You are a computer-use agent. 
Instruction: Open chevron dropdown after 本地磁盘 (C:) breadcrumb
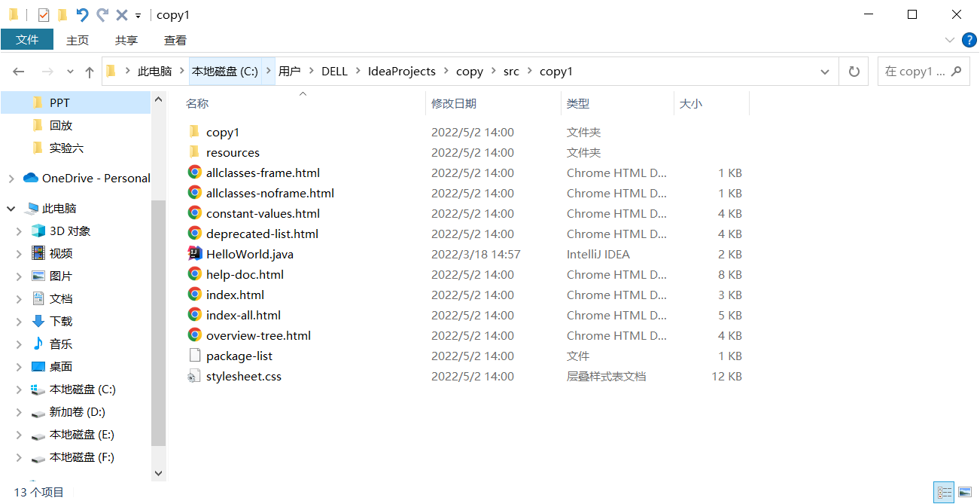pyautogui.click(x=269, y=72)
